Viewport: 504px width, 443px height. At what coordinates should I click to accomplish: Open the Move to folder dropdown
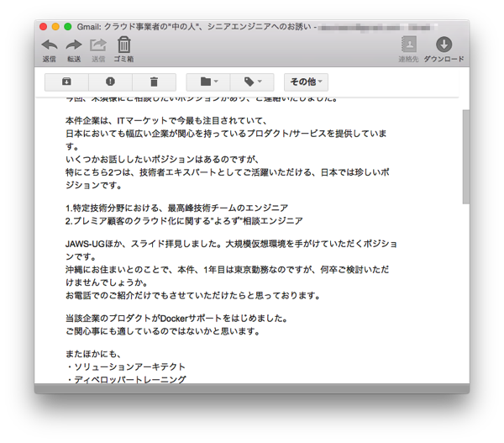point(208,82)
